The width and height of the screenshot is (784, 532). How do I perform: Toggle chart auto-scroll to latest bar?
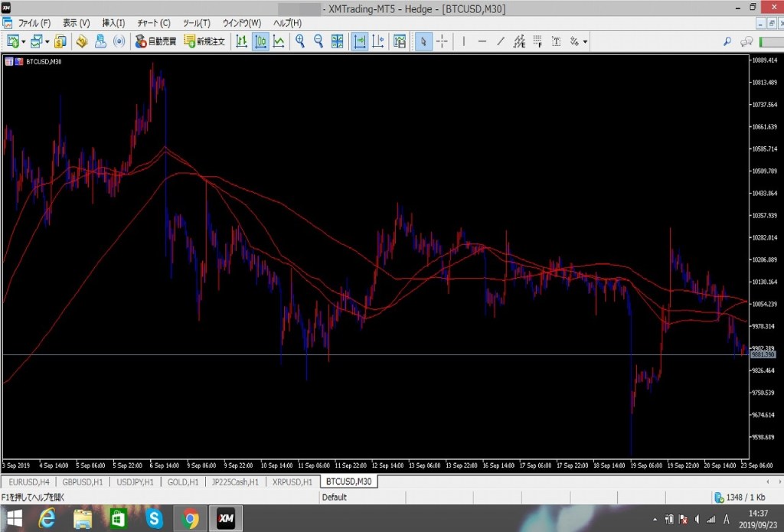(359, 41)
